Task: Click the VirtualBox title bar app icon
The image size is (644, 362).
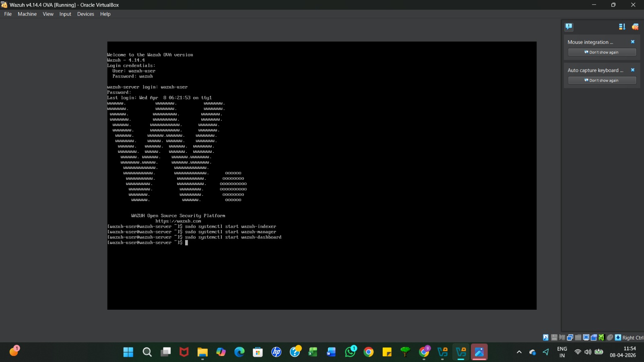Action: tap(4, 5)
